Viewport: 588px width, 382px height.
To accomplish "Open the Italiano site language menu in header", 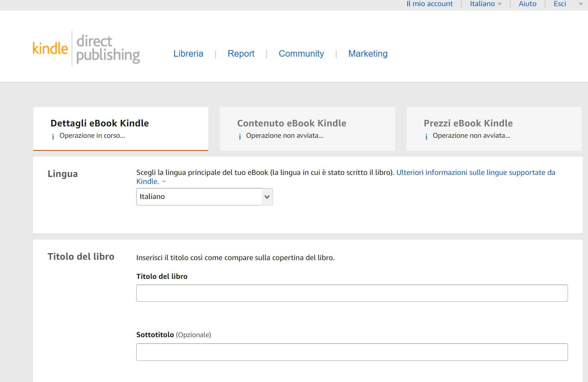I will (486, 4).
